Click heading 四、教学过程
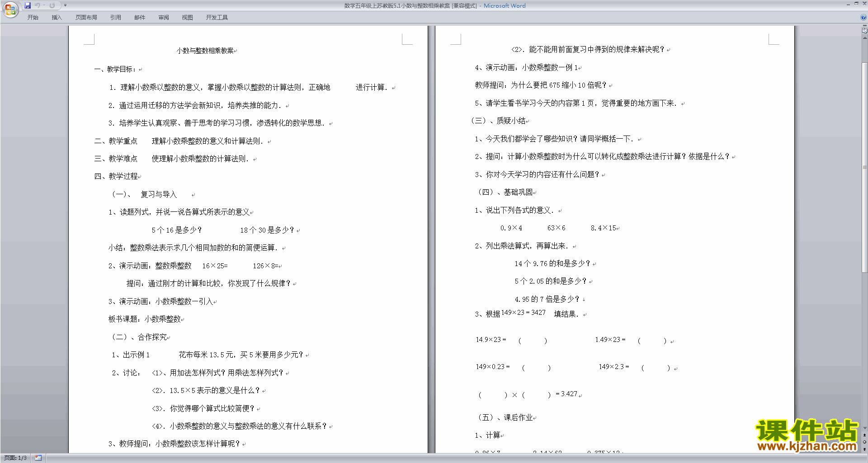The image size is (868, 463). tap(116, 176)
